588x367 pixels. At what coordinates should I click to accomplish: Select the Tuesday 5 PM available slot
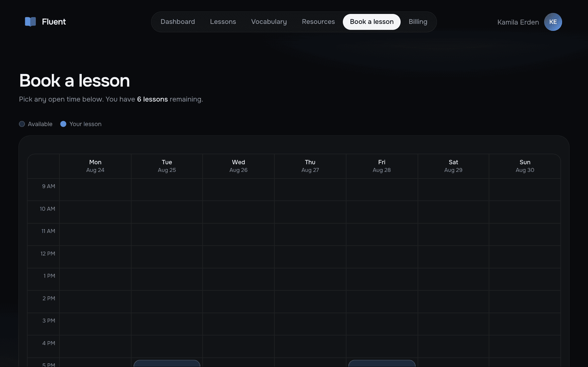tap(167, 363)
